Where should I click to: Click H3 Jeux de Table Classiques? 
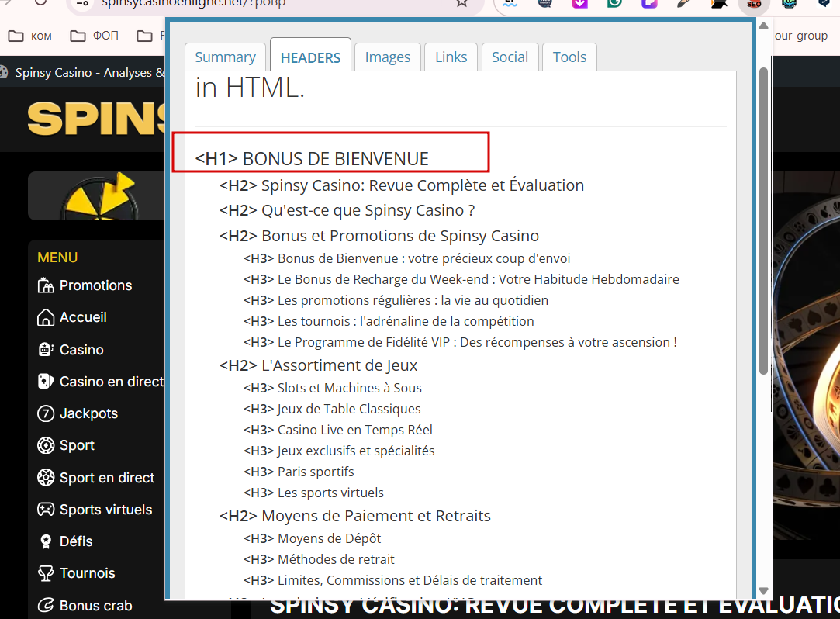point(332,409)
